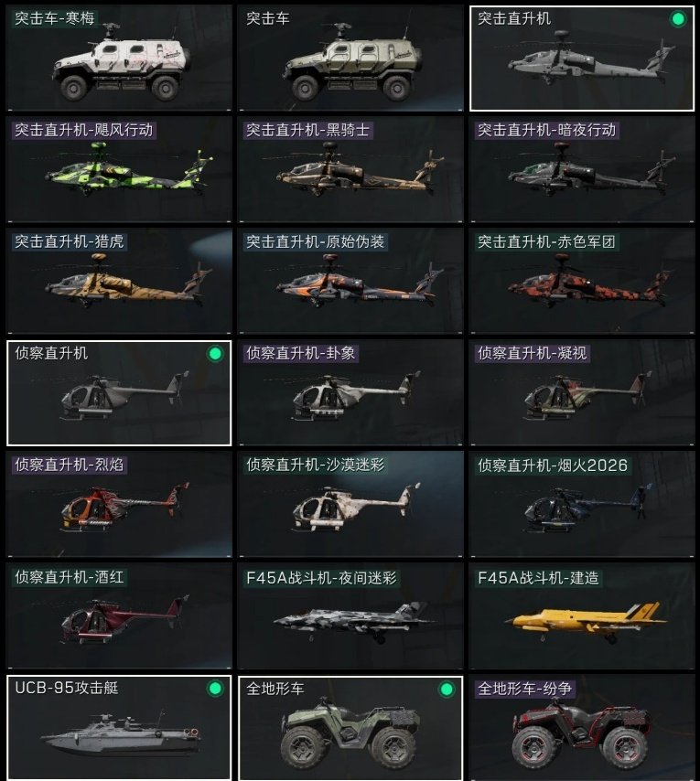The image size is (700, 781).
Task: Click the green equipped indicator on 突击直升机
Action: [678, 19]
